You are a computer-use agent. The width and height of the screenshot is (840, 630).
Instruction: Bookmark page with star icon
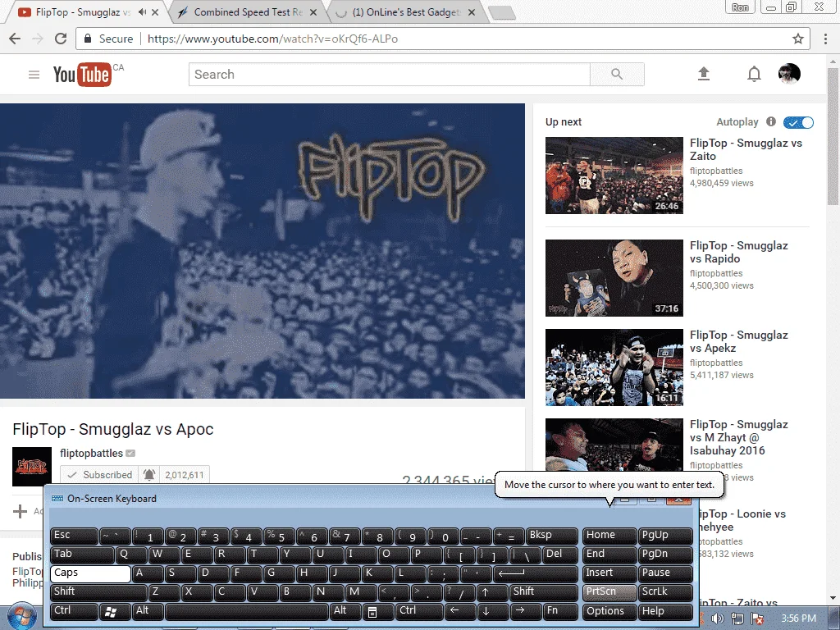(797, 39)
